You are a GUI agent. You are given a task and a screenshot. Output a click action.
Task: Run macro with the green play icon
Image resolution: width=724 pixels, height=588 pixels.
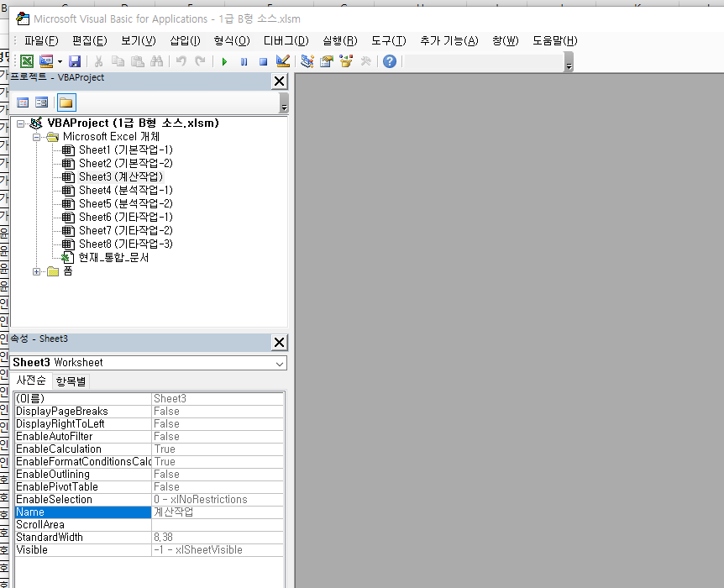click(224, 61)
